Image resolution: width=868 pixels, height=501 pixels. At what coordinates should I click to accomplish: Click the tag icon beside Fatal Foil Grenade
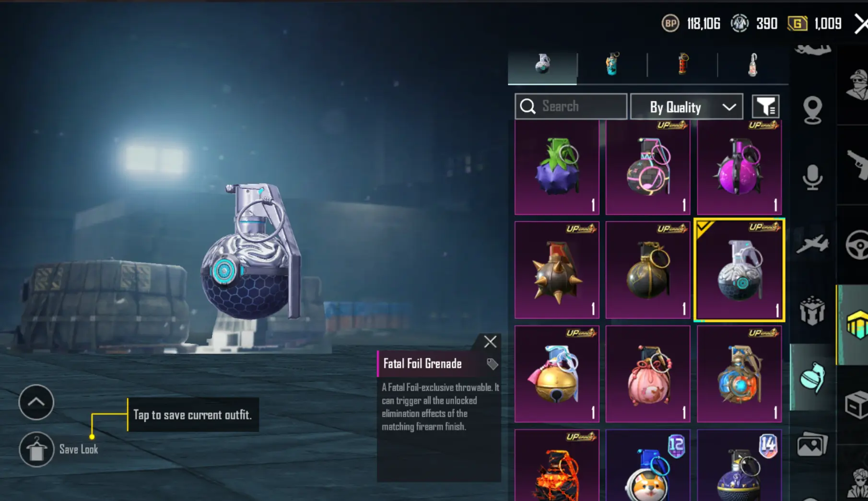(x=492, y=364)
